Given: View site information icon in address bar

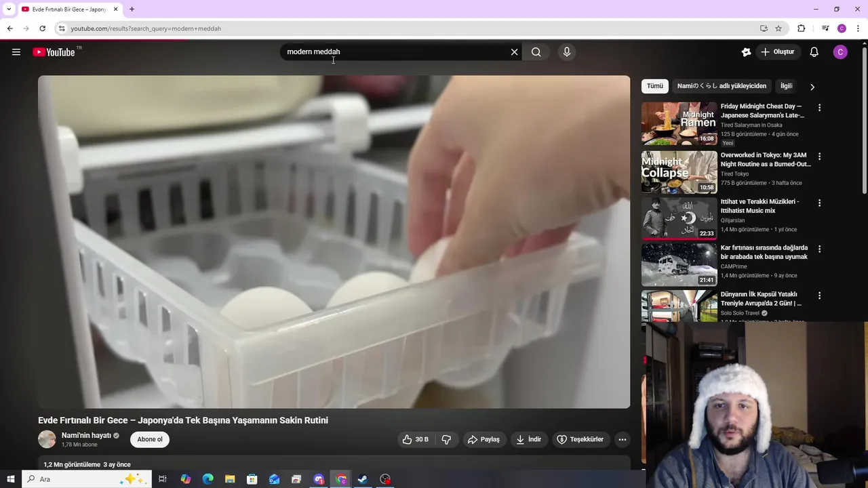Looking at the screenshot, I should (62, 28).
